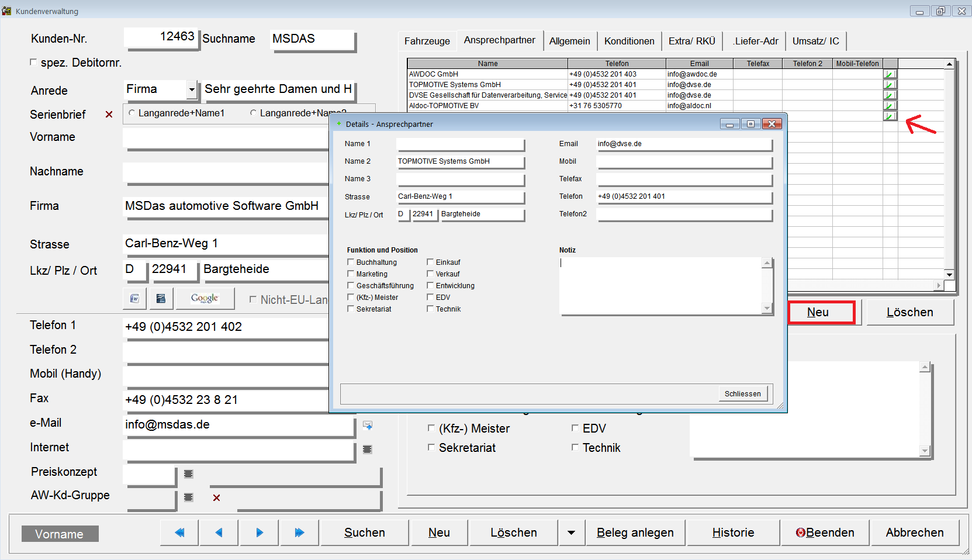The width and height of the screenshot is (972, 560).
Task: Click Beleg anlegen button
Action: (x=635, y=533)
